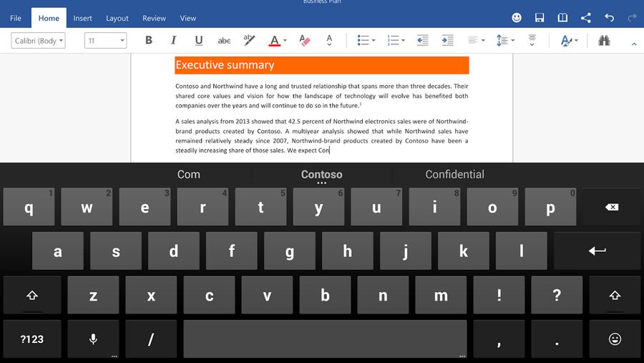Screen dimensions: 644x363
Task: Tap the letter m key
Action: point(441,295)
